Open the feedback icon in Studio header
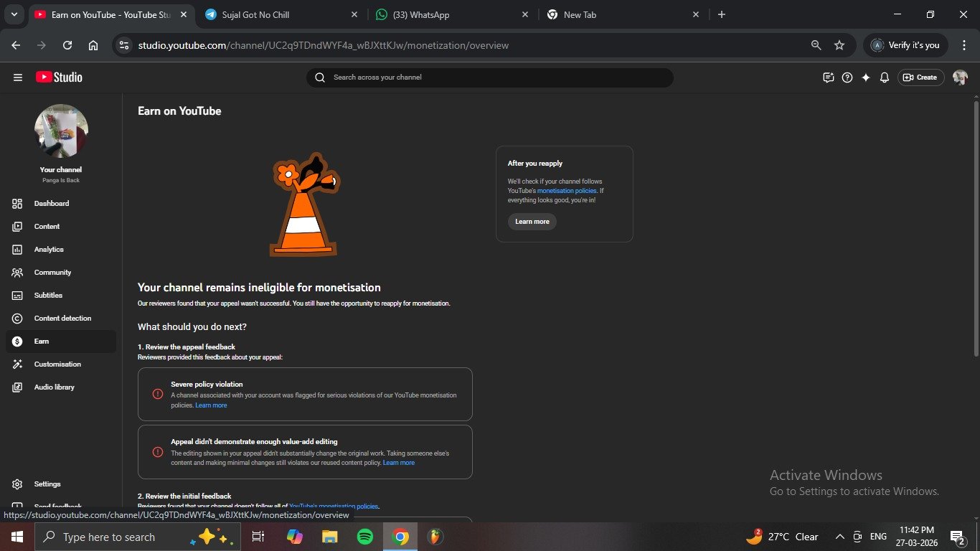Viewport: 980px width, 551px height. (829, 77)
